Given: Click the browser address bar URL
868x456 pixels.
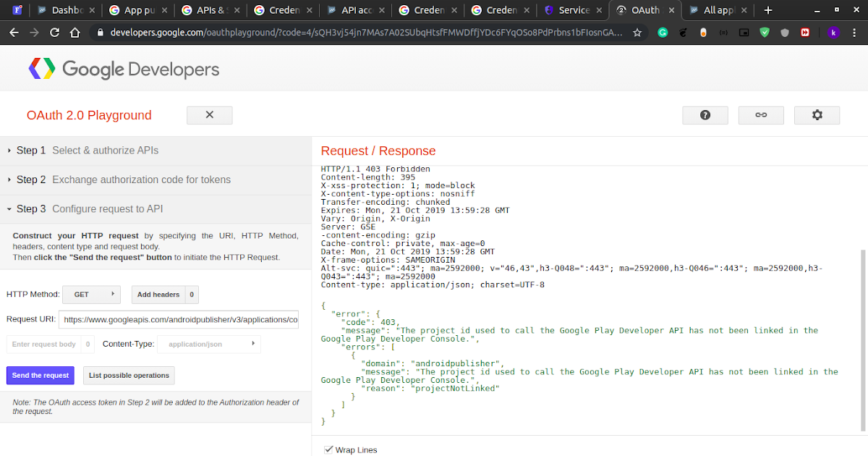Looking at the screenshot, I should 367,33.
